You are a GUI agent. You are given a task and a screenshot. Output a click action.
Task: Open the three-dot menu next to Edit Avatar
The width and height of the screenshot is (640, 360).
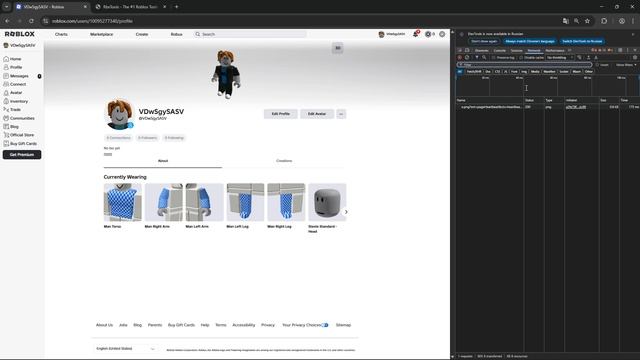341,114
